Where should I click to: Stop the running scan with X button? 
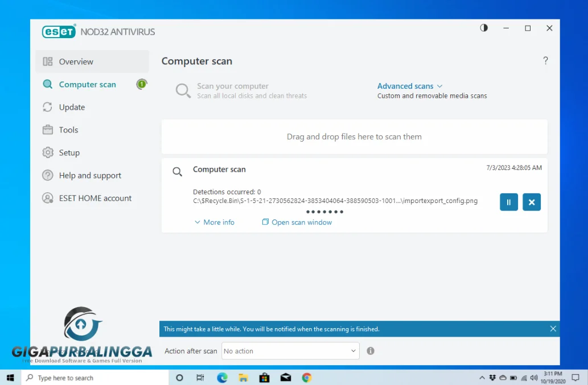tap(532, 202)
